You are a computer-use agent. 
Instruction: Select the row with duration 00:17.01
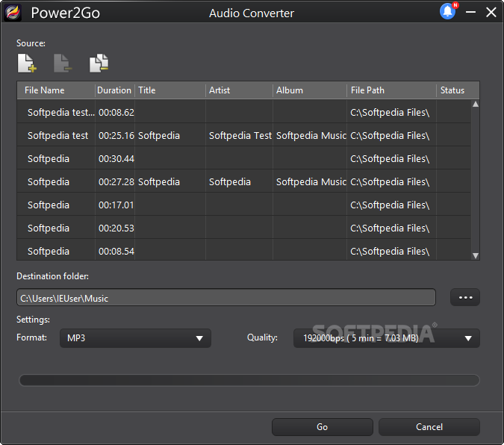(244, 205)
